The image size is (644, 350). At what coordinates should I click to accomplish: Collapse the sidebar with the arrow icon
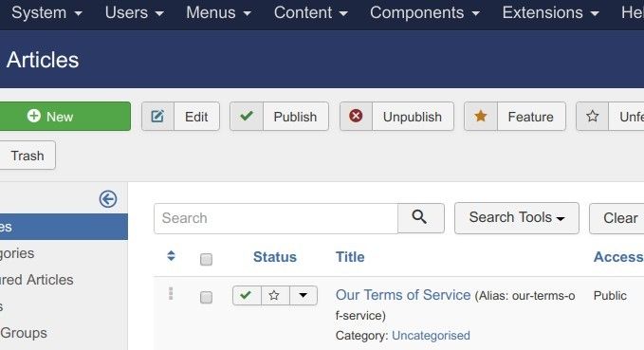(x=108, y=199)
